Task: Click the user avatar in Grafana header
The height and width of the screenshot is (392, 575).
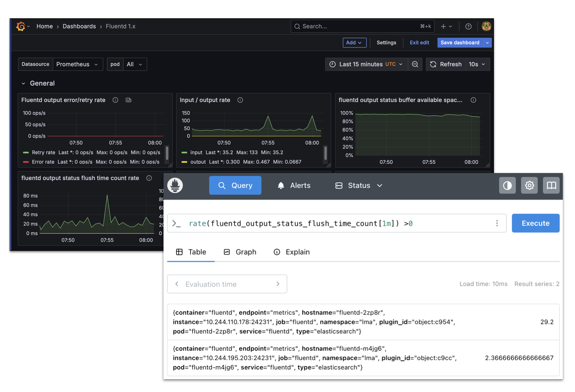Action: tap(486, 26)
